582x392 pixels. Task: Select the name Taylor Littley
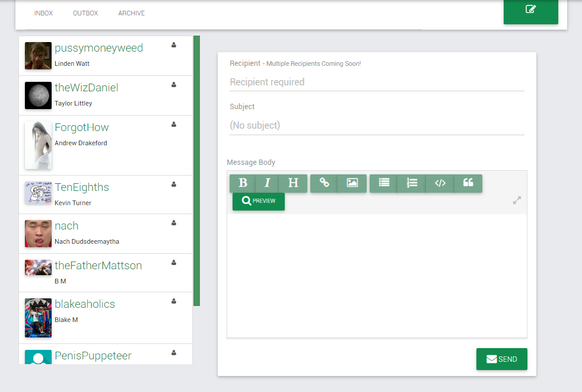[x=74, y=103]
